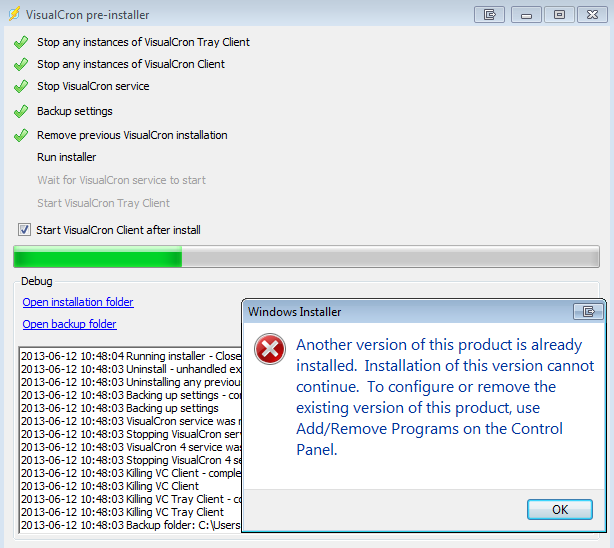This screenshot has height=548, width=614.
Task: Click the Windows Installer dialog title bar icon button
Action: pos(588,312)
